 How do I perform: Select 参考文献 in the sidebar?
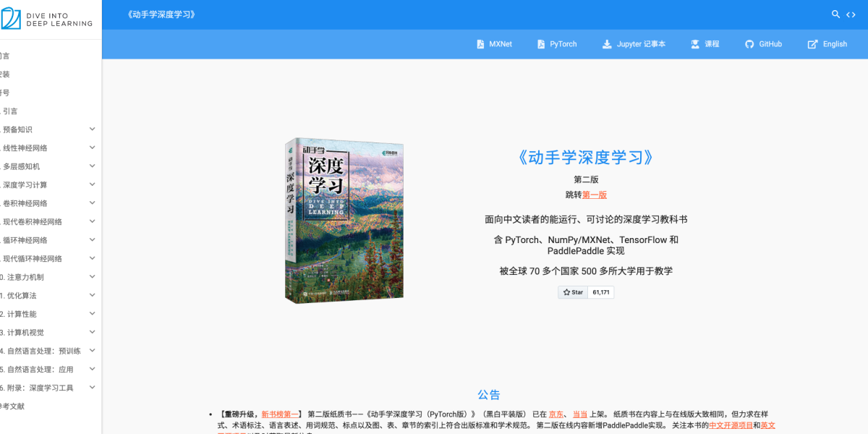[x=7, y=405]
